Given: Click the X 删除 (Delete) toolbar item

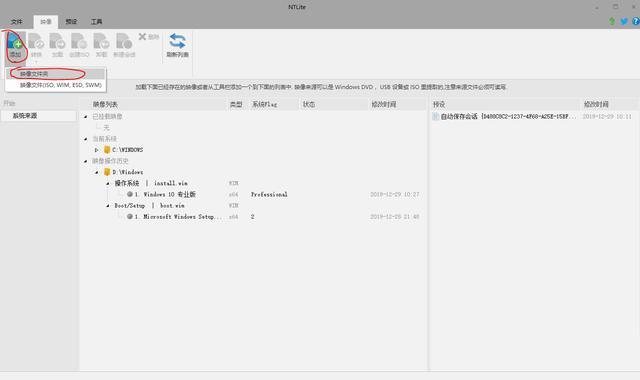Looking at the screenshot, I should (x=149, y=37).
